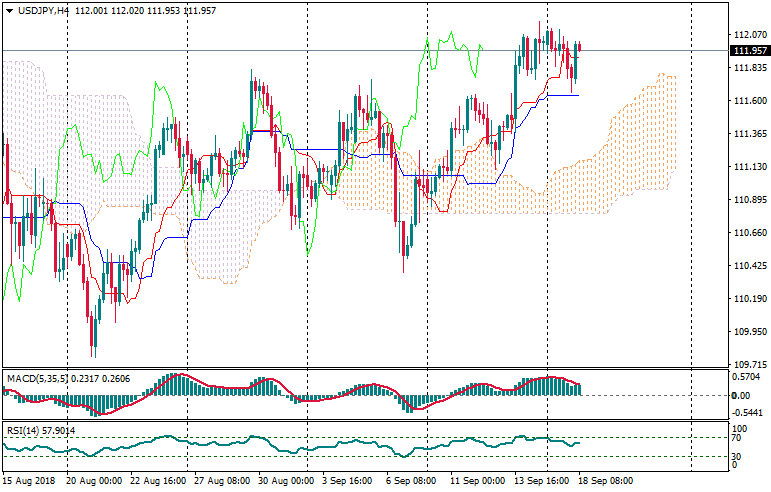
Task: Select the current price label 111.957
Action: pyautogui.click(x=750, y=50)
